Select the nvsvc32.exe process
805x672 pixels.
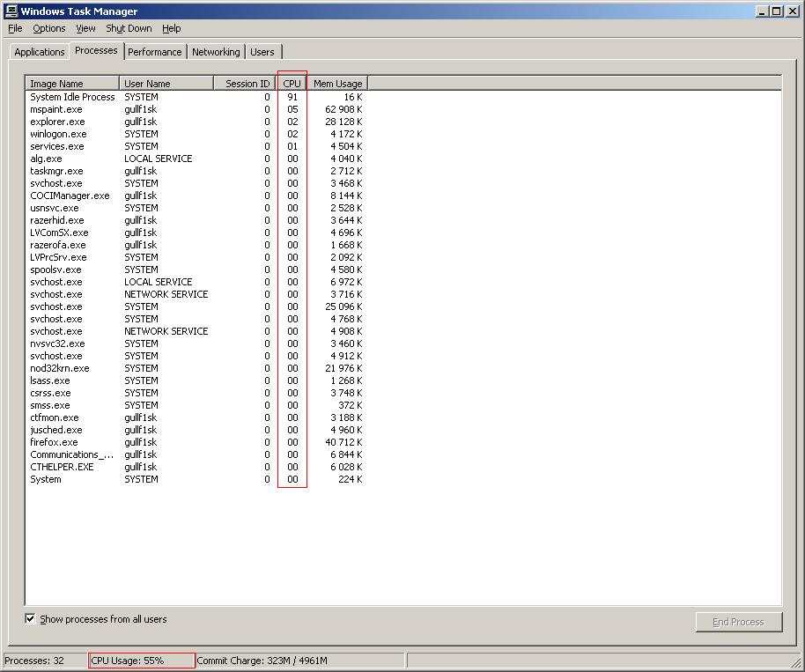[x=196, y=343]
